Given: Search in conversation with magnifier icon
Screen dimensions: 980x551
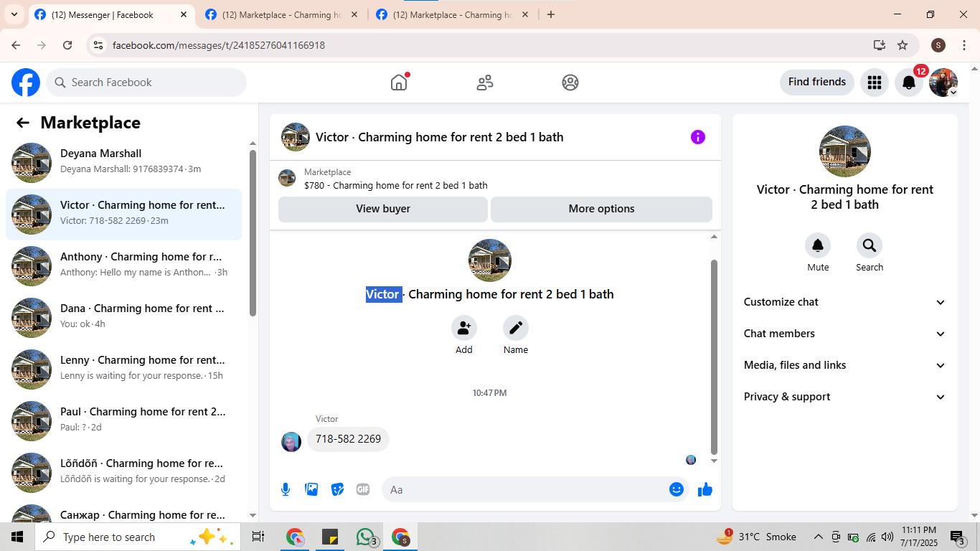Looking at the screenshot, I should [870, 246].
